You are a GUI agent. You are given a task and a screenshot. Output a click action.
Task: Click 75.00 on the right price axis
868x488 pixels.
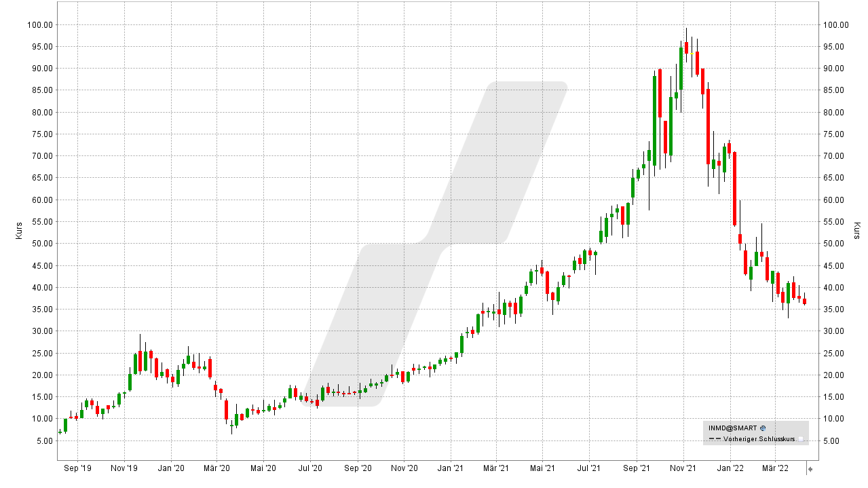click(x=833, y=134)
